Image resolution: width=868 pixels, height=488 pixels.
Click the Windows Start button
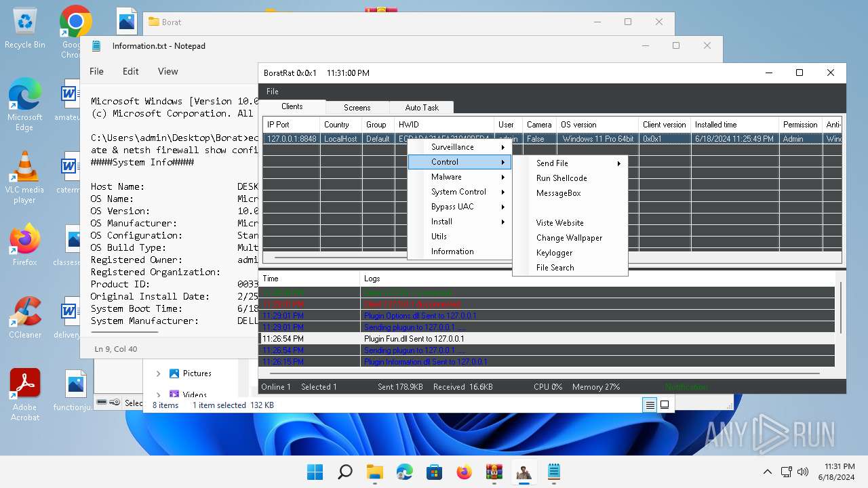[315, 472]
